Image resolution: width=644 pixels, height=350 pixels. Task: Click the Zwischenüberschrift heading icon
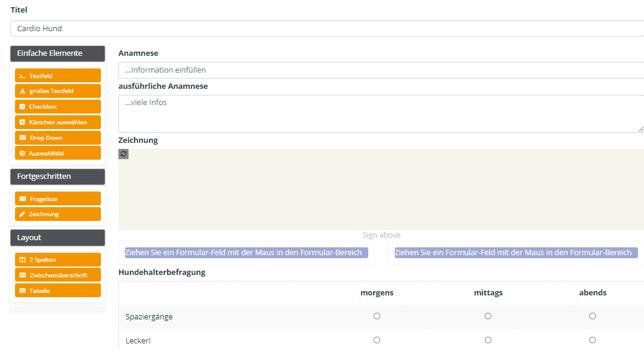(23, 276)
